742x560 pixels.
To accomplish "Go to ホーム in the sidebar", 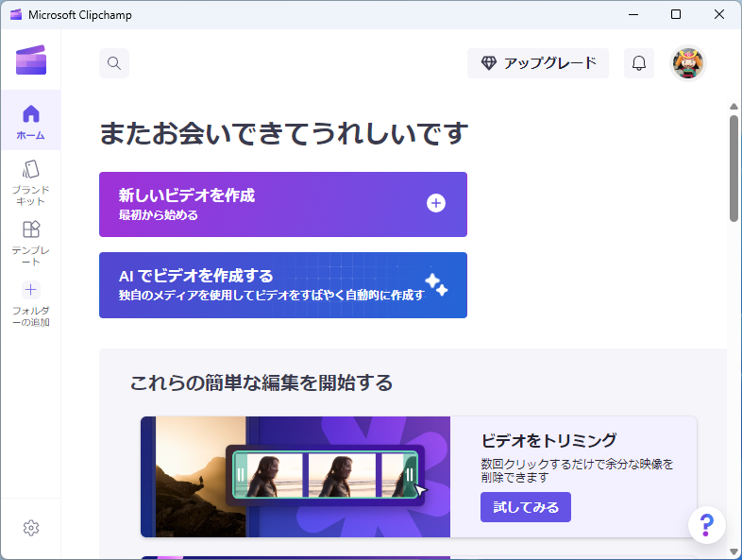I will pos(31,120).
